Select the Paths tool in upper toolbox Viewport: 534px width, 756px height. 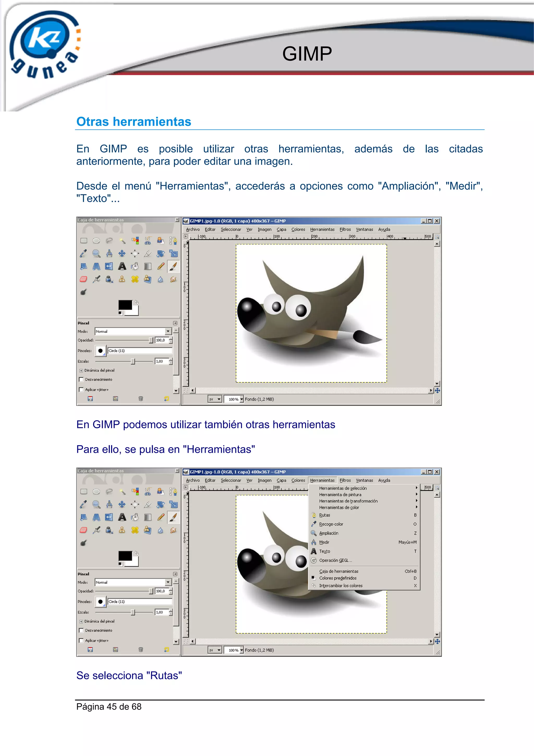pyautogui.click(x=173, y=241)
